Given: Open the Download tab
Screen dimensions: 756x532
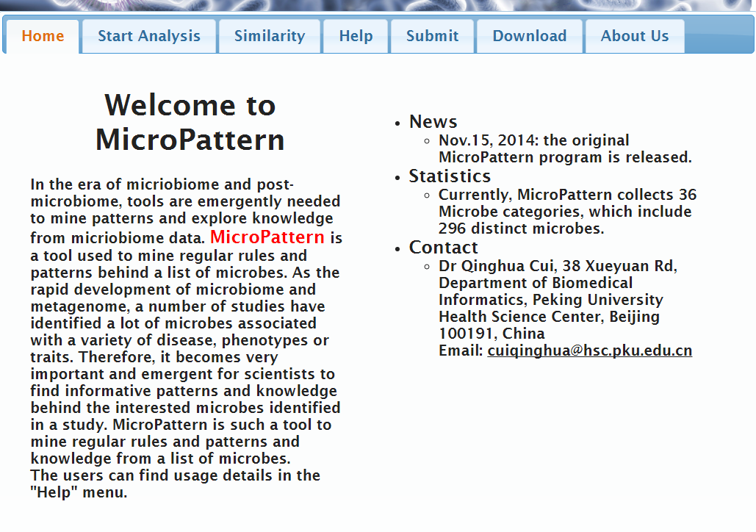Looking at the screenshot, I should [530, 36].
